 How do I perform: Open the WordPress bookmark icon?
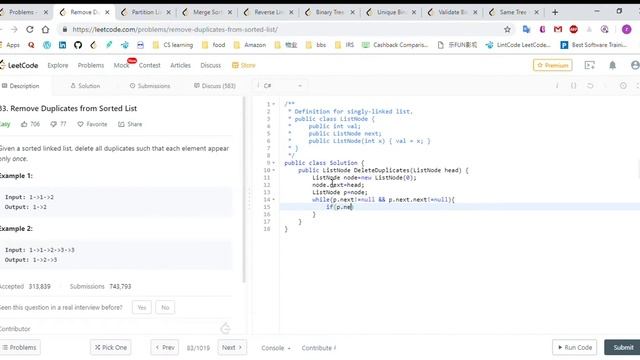tap(47, 45)
